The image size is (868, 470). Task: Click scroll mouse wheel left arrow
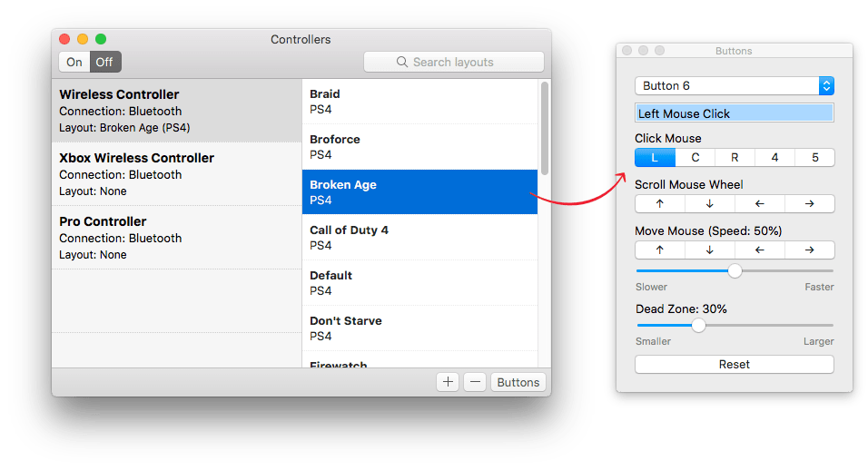click(x=759, y=203)
